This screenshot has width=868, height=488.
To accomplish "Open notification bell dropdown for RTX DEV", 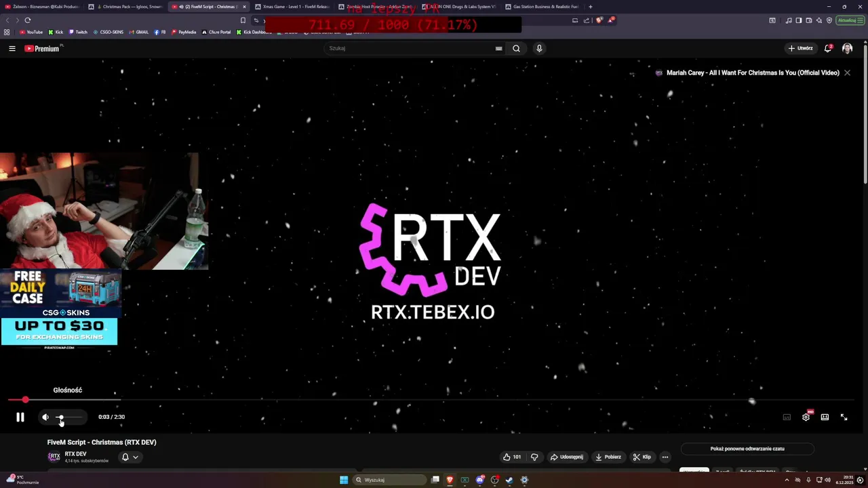I will 130,457.
